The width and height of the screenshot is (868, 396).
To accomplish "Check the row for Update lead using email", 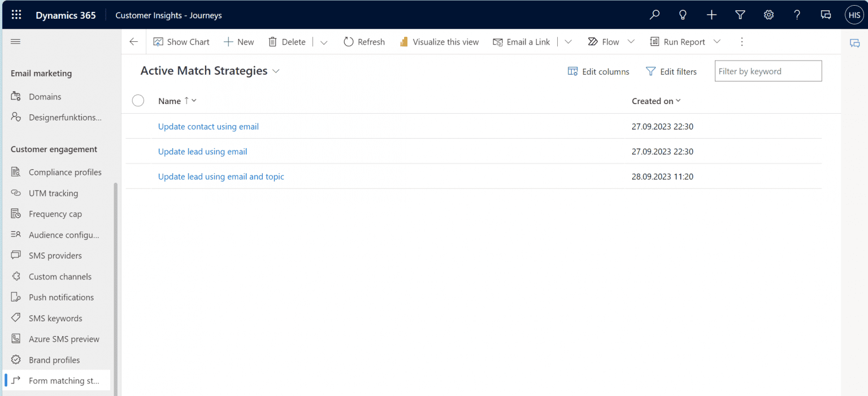I will coord(138,151).
